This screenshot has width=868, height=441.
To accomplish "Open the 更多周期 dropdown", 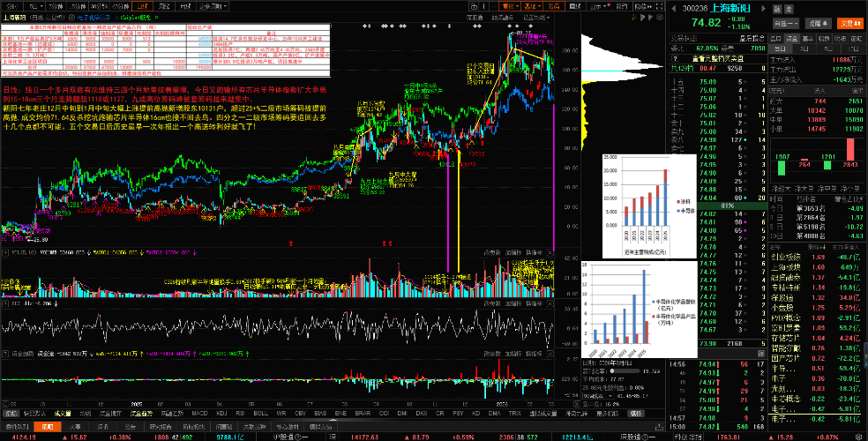I will [213, 6].
